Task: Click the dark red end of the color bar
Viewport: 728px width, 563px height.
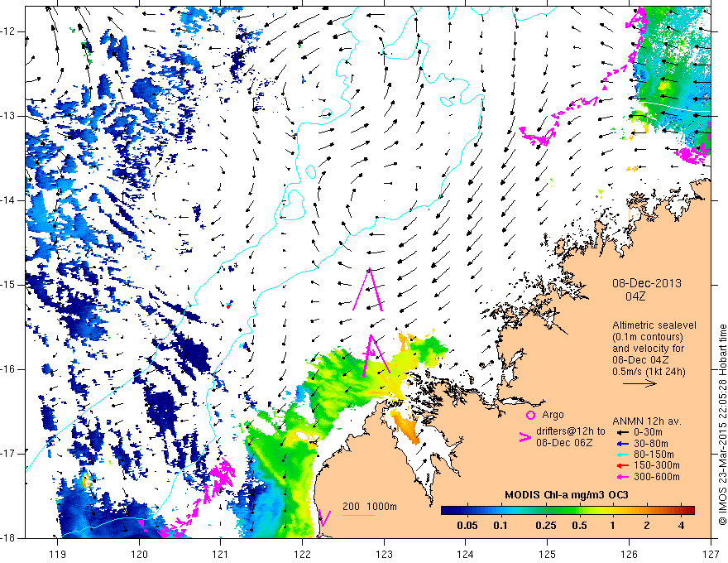Action: (x=690, y=510)
